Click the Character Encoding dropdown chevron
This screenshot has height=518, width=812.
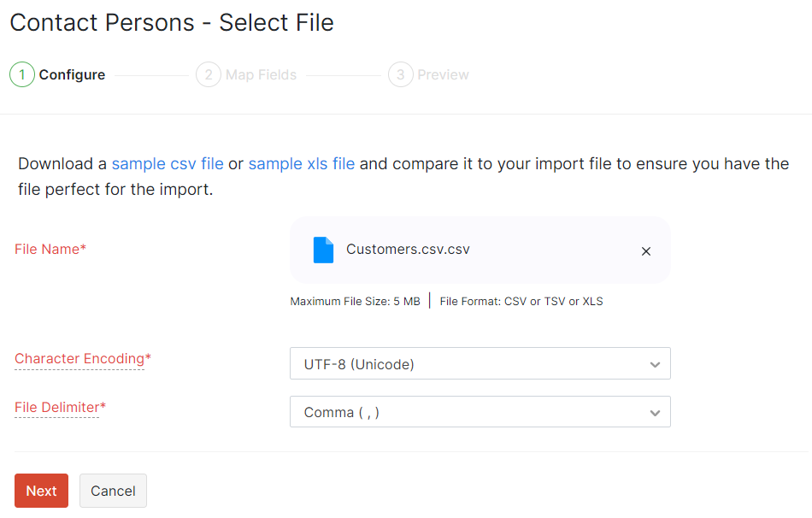656,363
